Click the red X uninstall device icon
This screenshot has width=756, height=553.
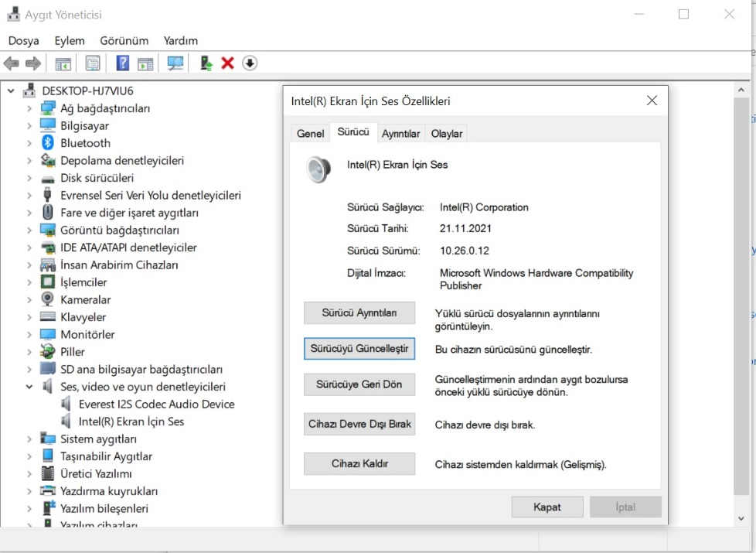(x=227, y=63)
